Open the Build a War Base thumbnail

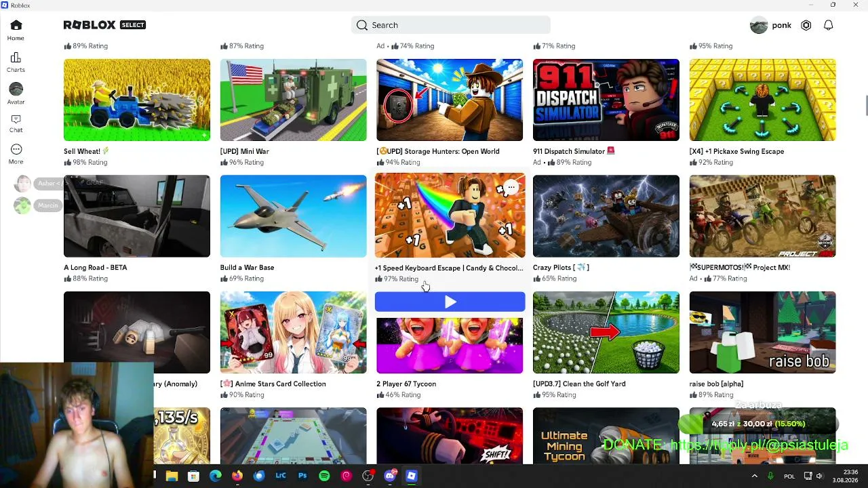click(293, 216)
